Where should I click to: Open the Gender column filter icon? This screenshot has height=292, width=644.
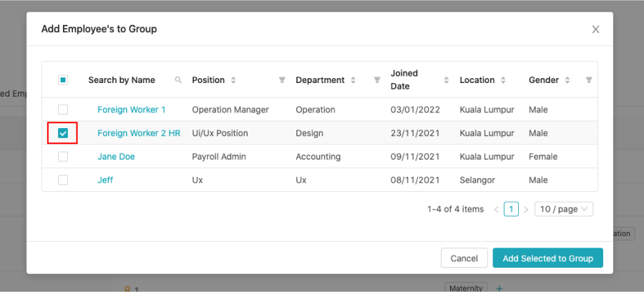coord(589,80)
